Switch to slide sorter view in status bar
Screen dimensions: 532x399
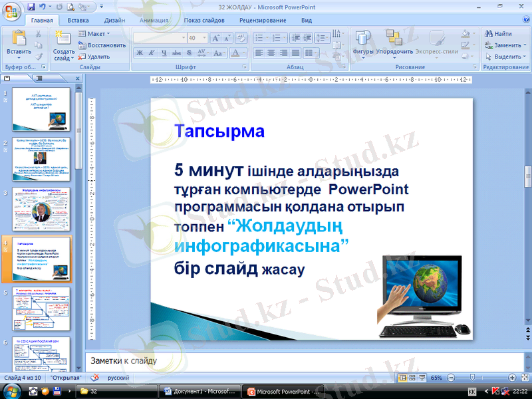click(412, 378)
